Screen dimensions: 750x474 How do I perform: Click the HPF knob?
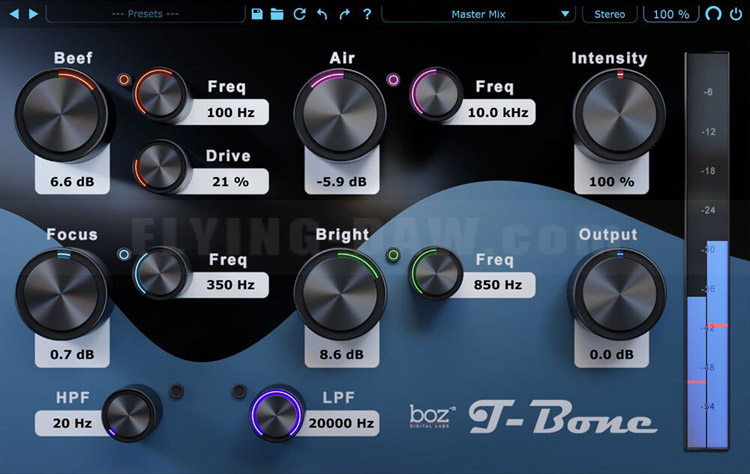tap(129, 414)
